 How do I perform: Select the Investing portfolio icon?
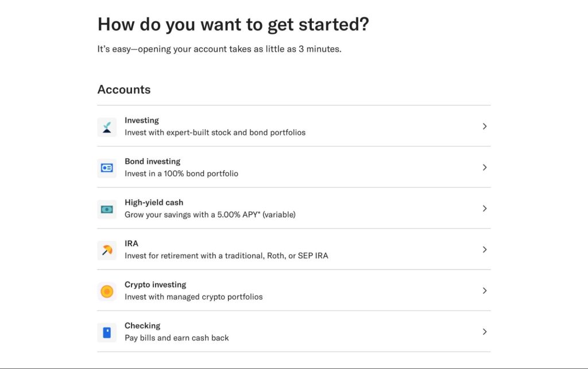[107, 127]
